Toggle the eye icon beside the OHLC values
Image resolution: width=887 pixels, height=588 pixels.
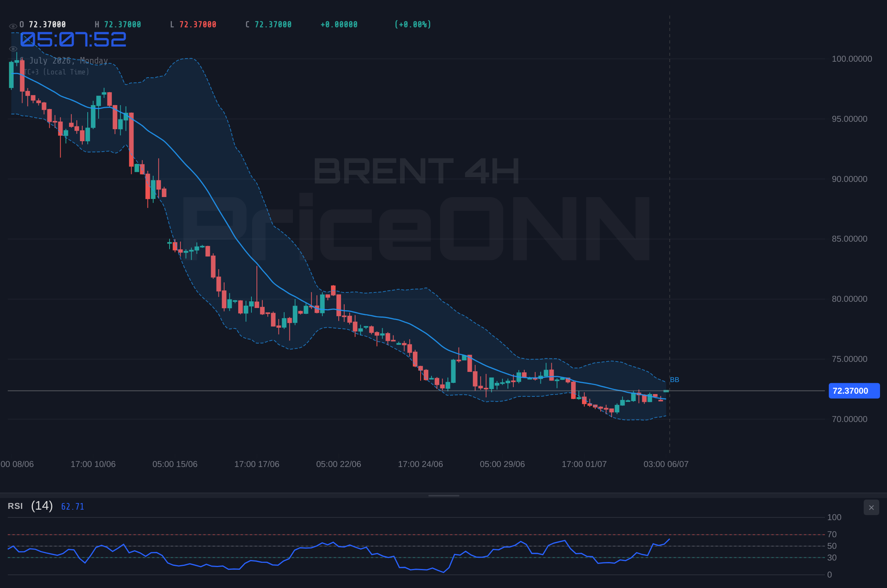tap(13, 26)
